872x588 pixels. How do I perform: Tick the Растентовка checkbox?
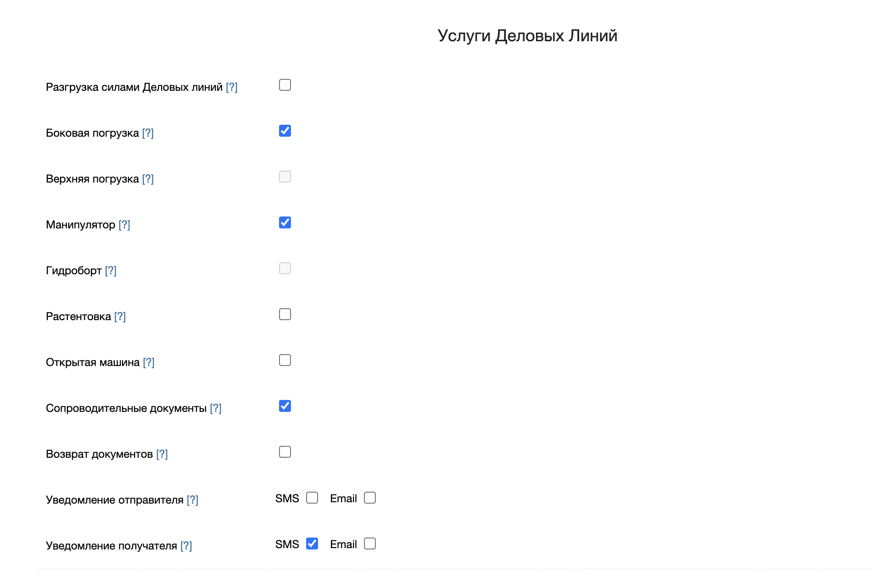click(x=285, y=314)
